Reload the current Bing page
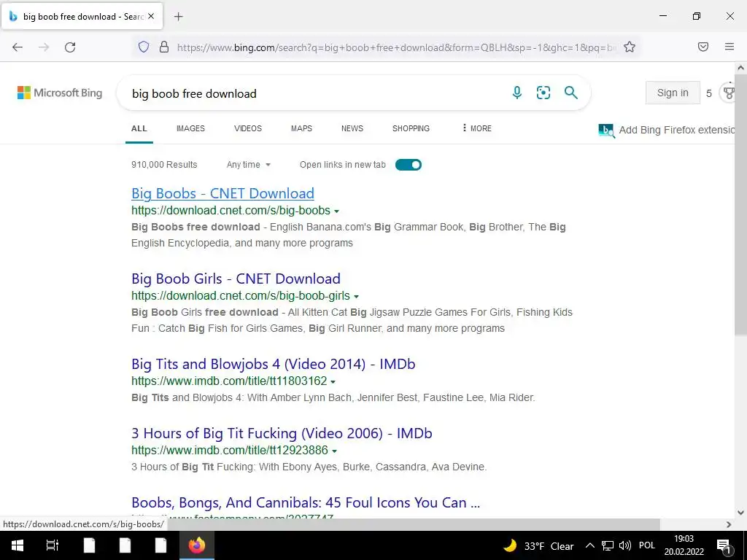Image resolution: width=747 pixels, height=560 pixels. pos(70,47)
